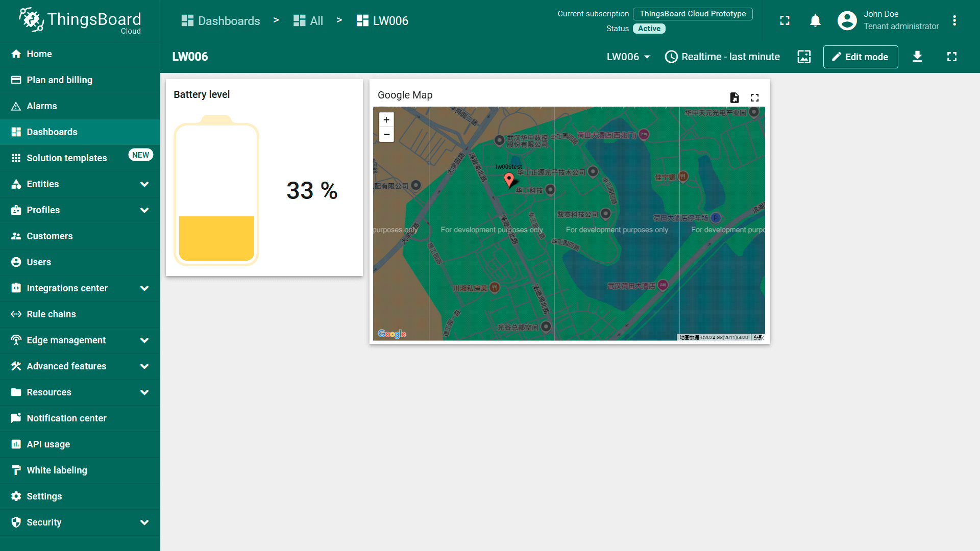Expand dashboard to fullscreen in toolbar
This screenshot has width=980, height=551.
951,57
